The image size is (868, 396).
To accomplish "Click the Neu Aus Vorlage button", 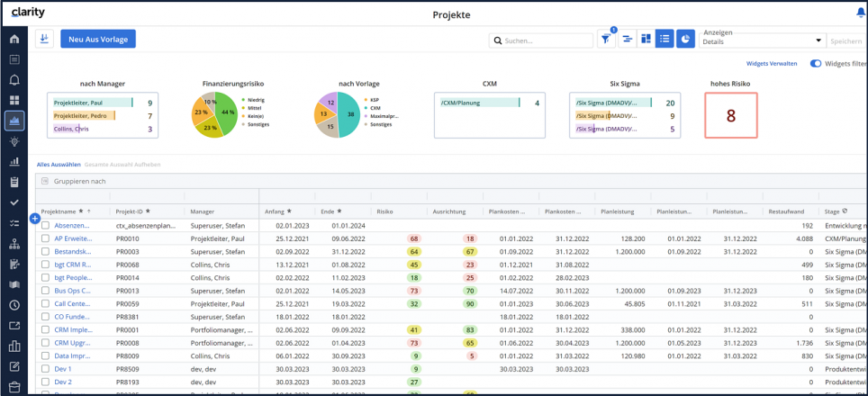I will (x=98, y=40).
